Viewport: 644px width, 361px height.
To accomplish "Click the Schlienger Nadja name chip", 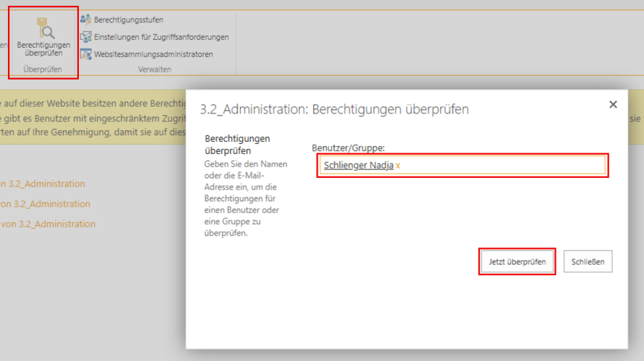I will tap(359, 165).
